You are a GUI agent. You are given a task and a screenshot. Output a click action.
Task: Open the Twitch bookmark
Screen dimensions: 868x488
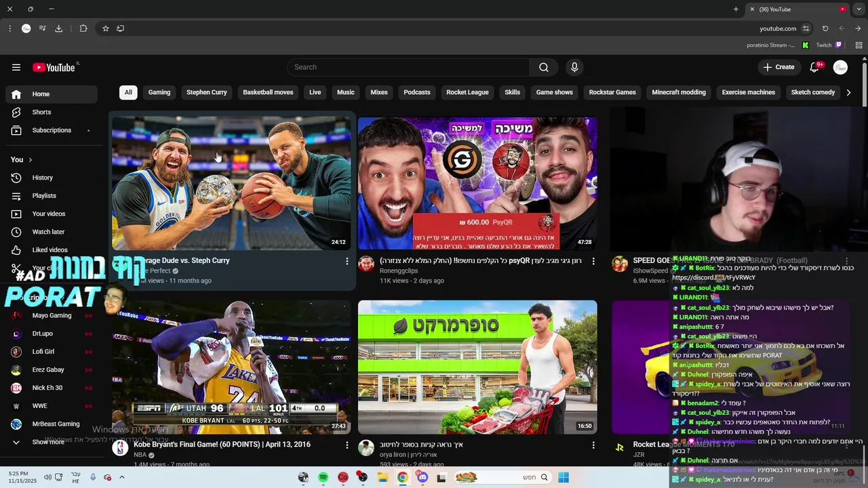pyautogui.click(x=829, y=45)
